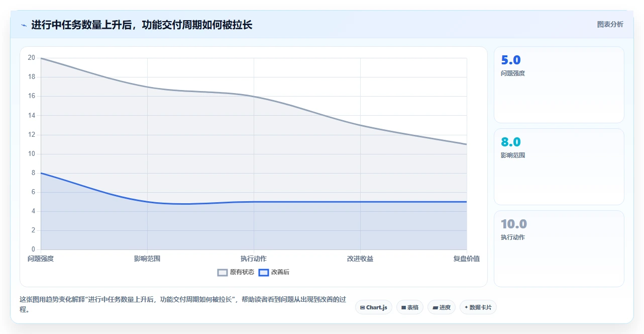Image resolution: width=644 pixels, height=334 pixels.
Task: Click the icon inside the 进度 tag
Action: (435, 307)
